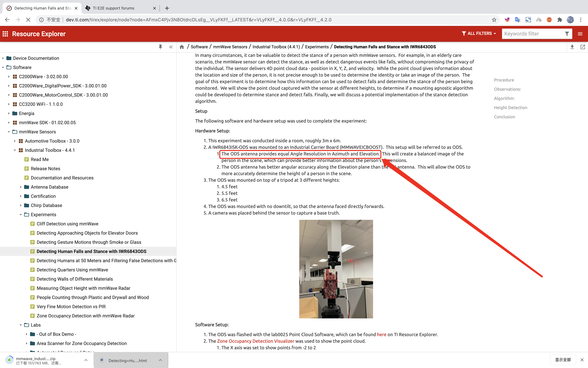This screenshot has height=368, width=588.
Task: Jump to the Procedure section
Action: 504,80
